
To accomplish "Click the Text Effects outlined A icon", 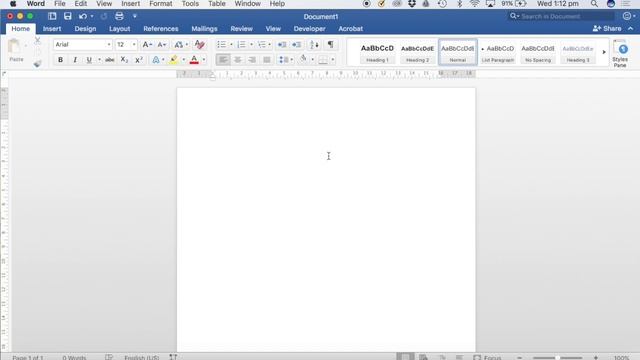I will pyautogui.click(x=156, y=60).
